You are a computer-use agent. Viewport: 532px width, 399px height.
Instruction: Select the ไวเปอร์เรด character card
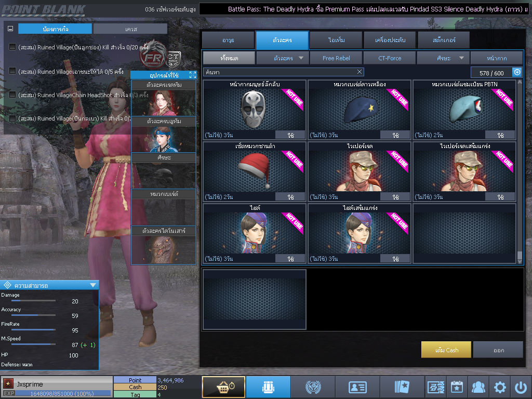(x=360, y=171)
